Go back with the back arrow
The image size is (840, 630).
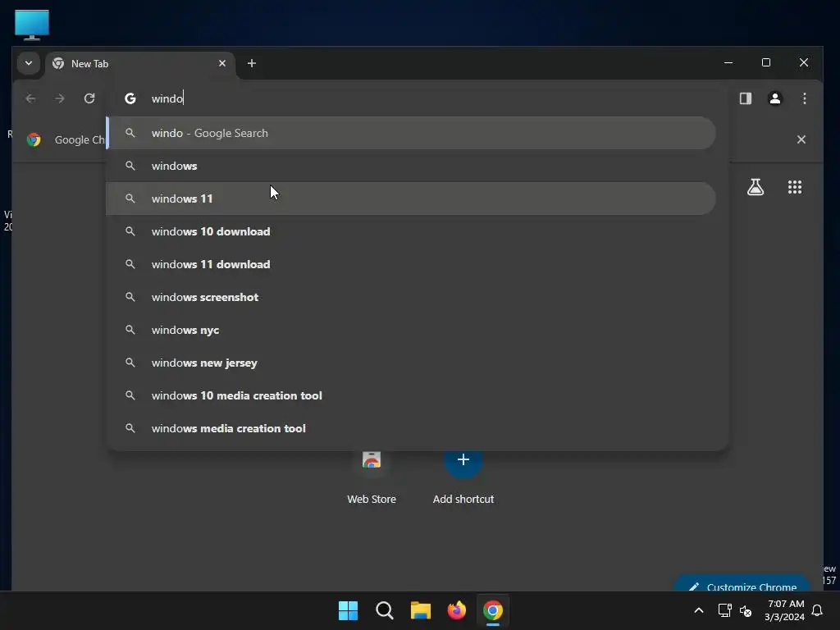coord(30,98)
